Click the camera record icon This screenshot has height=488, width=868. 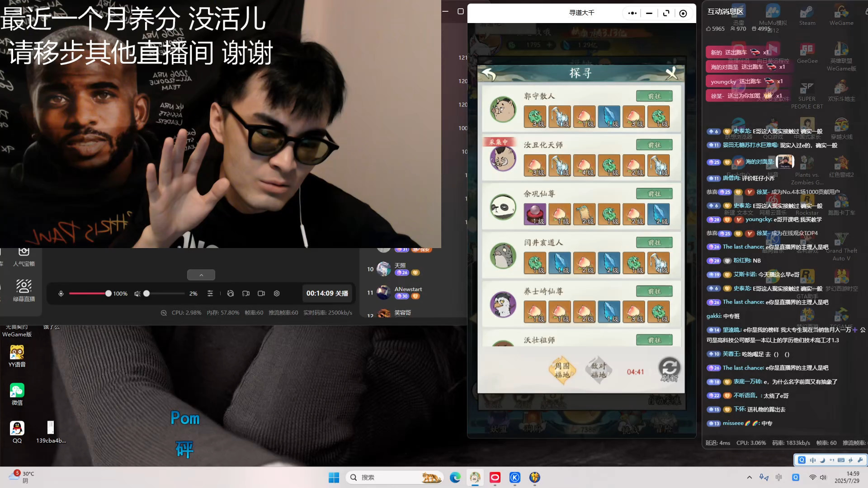[x=261, y=294]
